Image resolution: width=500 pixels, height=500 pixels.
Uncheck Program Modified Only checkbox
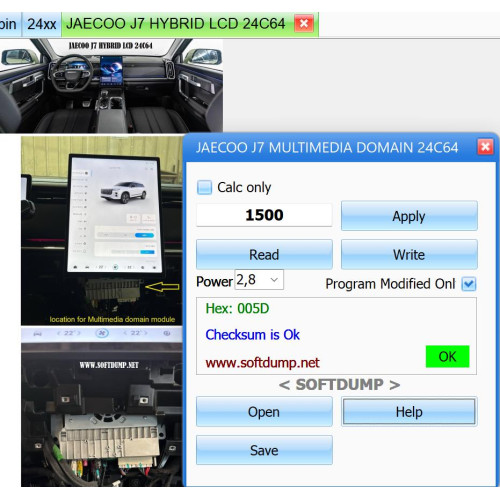click(469, 284)
